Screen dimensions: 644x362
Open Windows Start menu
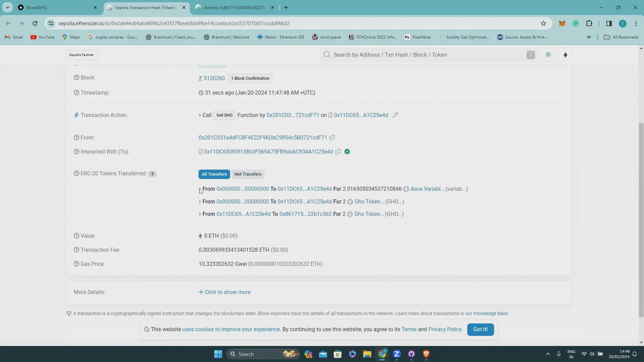218,354
